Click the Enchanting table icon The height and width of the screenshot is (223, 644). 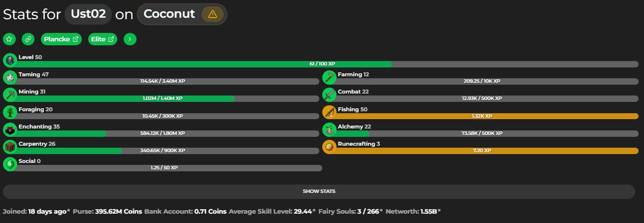10,130
